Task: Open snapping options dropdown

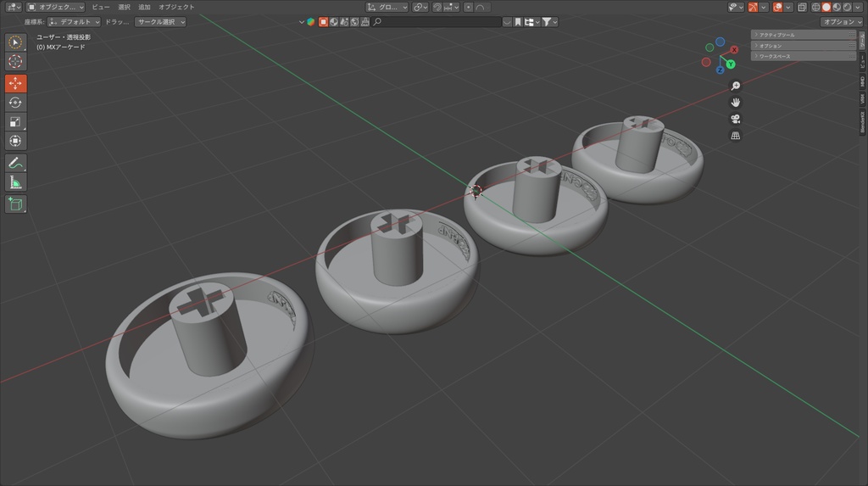Action: 451,7
